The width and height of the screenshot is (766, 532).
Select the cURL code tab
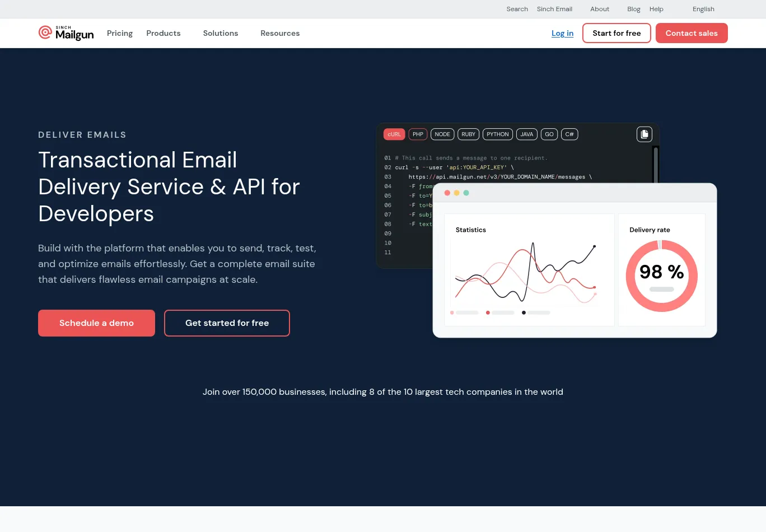point(394,134)
